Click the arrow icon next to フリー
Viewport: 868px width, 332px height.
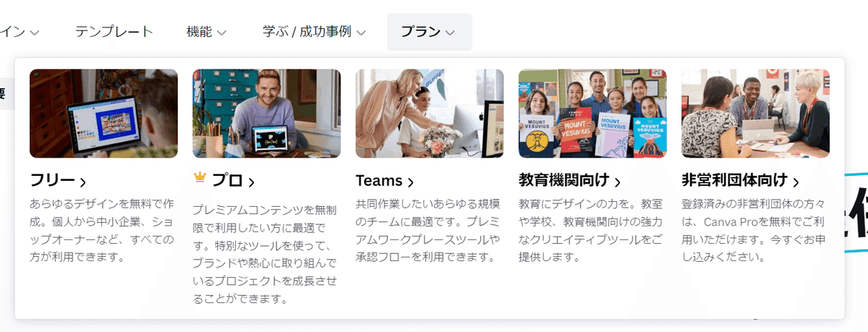[x=83, y=182]
